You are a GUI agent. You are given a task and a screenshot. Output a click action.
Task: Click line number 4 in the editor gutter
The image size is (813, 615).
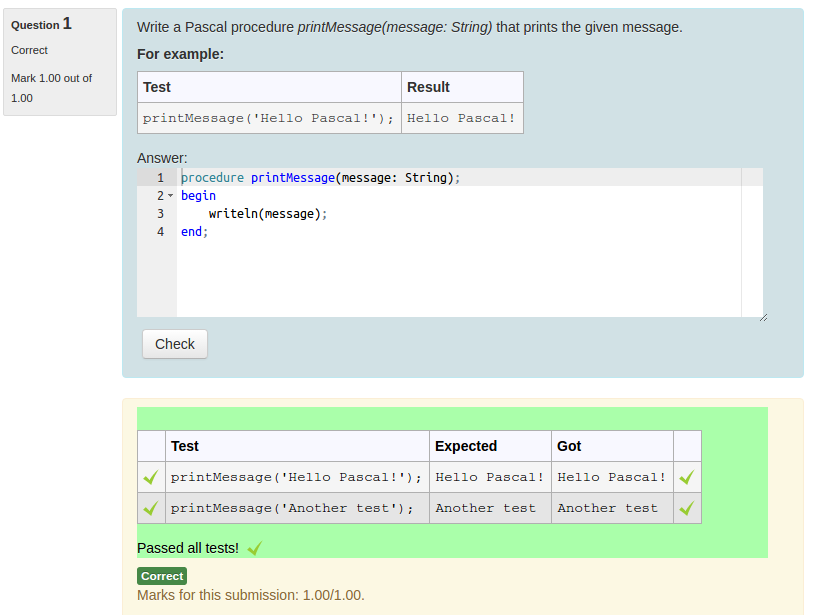tap(160, 232)
